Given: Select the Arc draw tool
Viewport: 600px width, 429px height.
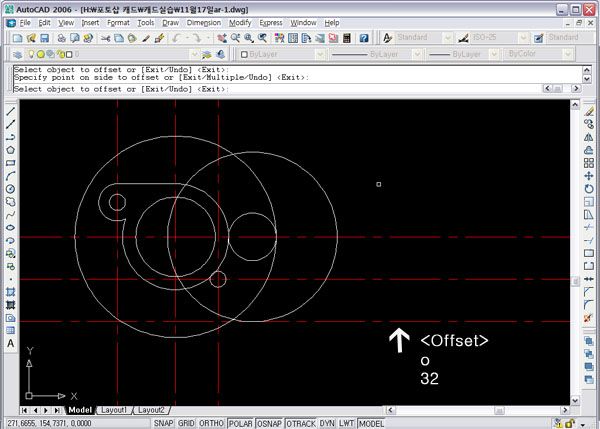Looking at the screenshot, I should pos(10,176).
